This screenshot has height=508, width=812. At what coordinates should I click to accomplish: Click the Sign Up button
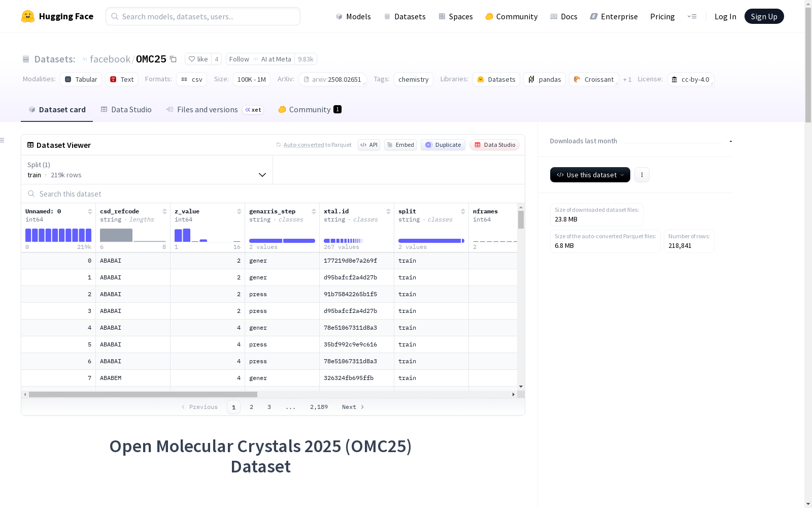(x=764, y=16)
